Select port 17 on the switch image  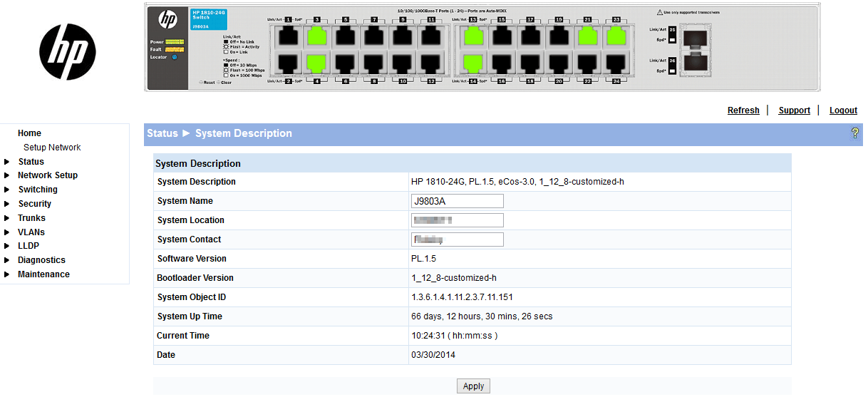pyautogui.click(x=530, y=36)
